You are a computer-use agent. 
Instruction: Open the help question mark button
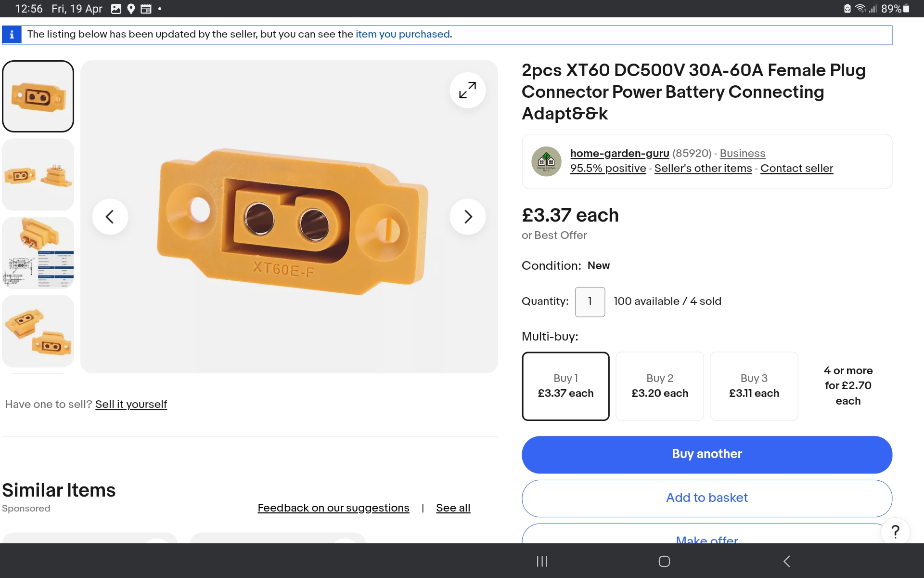895,532
